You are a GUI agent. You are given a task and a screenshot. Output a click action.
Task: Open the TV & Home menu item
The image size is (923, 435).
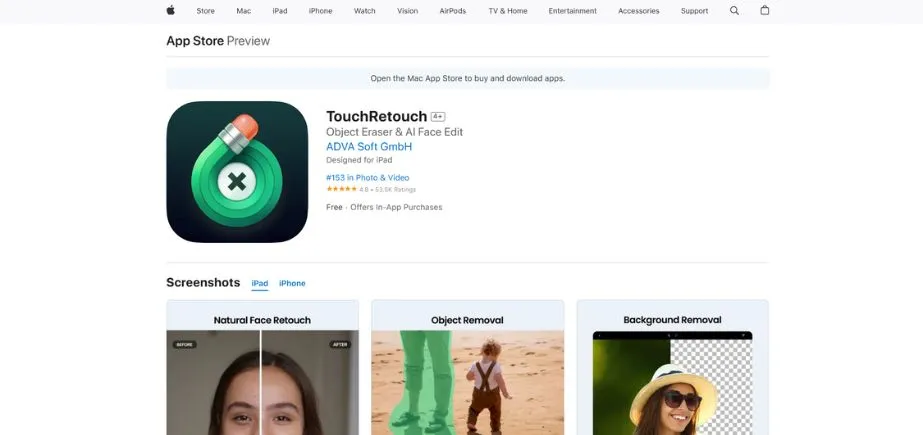pos(507,11)
